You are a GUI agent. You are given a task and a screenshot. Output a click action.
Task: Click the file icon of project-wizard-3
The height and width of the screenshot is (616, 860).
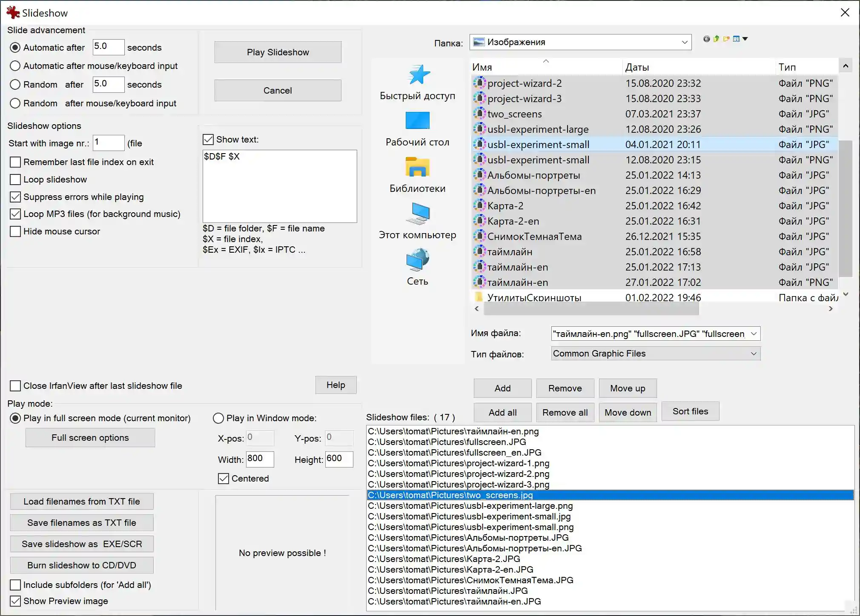[x=479, y=98]
